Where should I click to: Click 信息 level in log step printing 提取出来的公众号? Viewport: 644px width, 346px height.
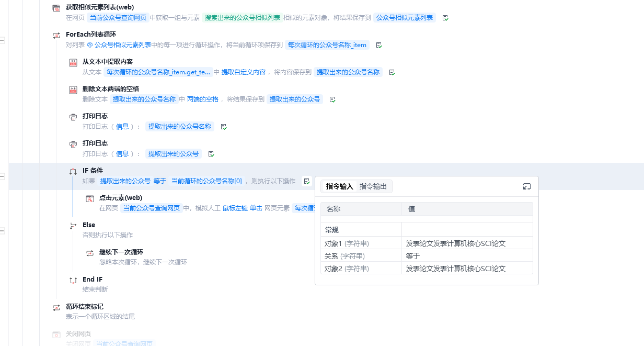click(x=122, y=154)
